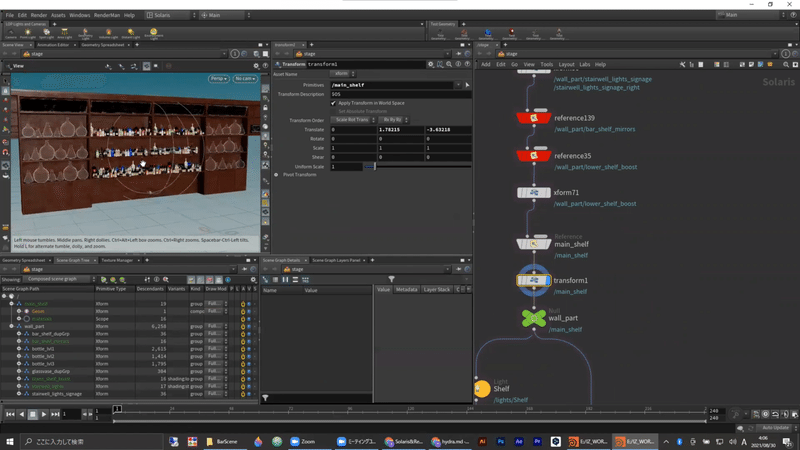Open the RenderMan menu
Screen dimensions: 800x450
coord(107,15)
